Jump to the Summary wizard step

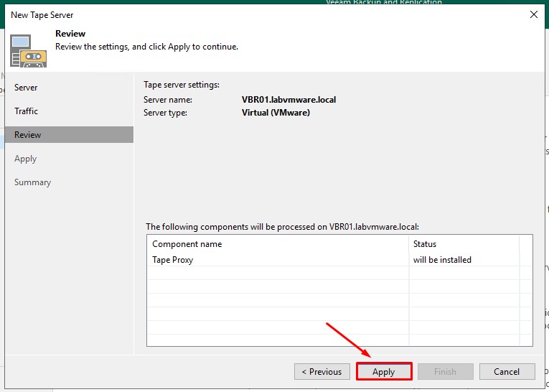tap(32, 182)
